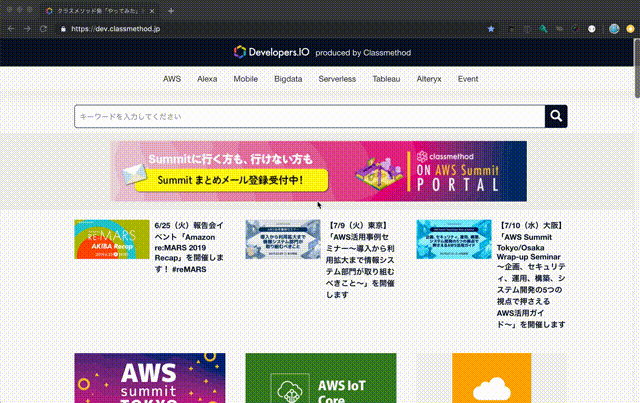Close the Classmethod browser tab

coord(152,11)
